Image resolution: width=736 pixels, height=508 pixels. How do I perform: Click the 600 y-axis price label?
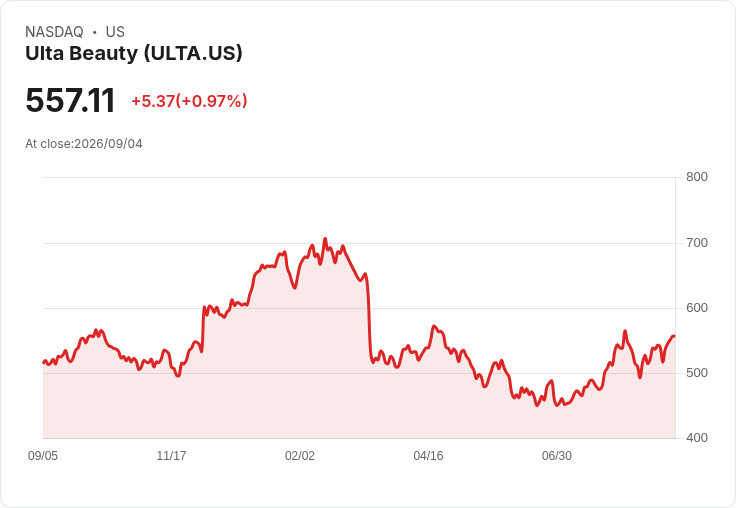pos(697,308)
